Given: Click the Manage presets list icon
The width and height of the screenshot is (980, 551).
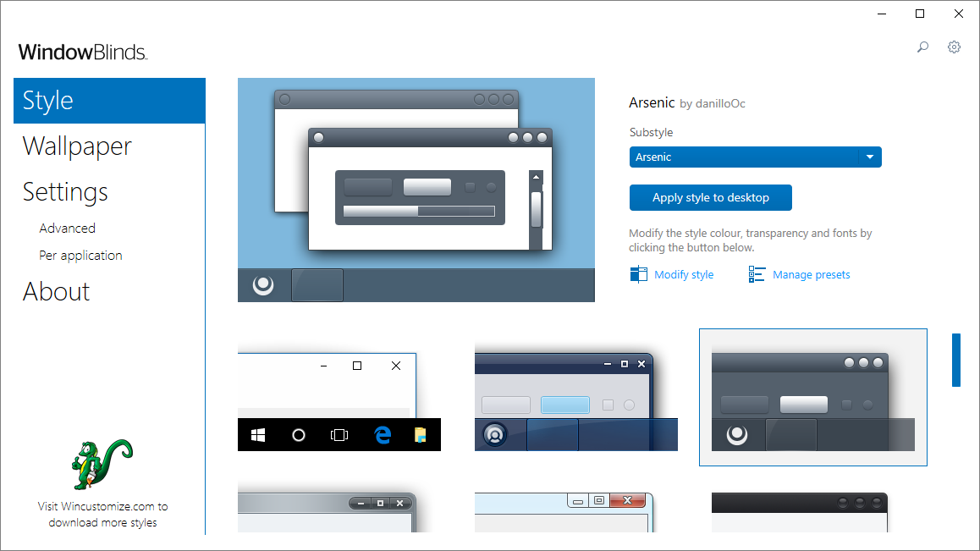Looking at the screenshot, I should [x=756, y=273].
